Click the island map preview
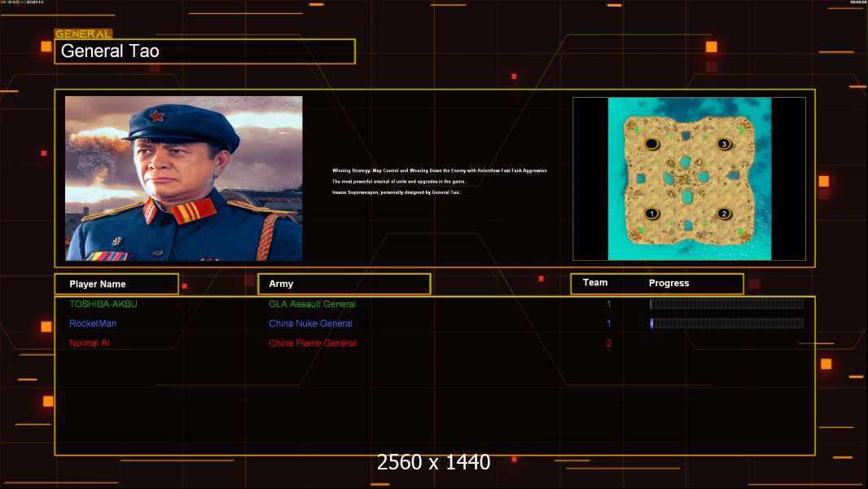This screenshot has height=489, width=868. (689, 178)
